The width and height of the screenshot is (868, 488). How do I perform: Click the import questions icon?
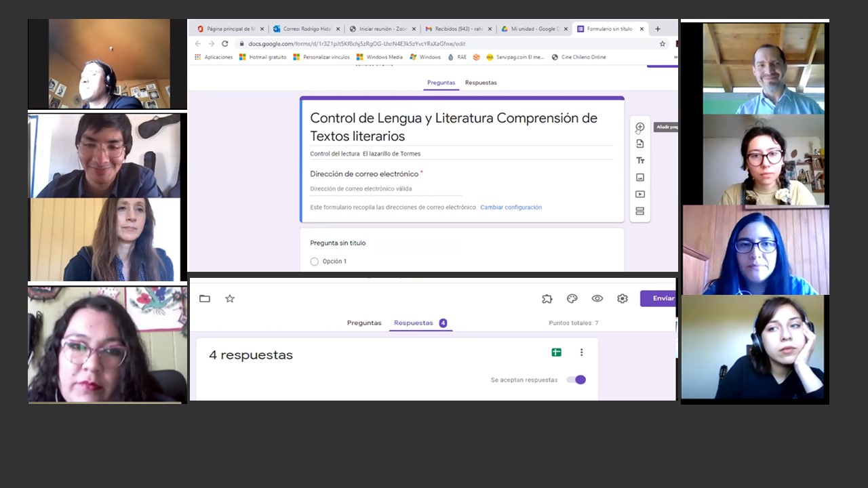[639, 144]
